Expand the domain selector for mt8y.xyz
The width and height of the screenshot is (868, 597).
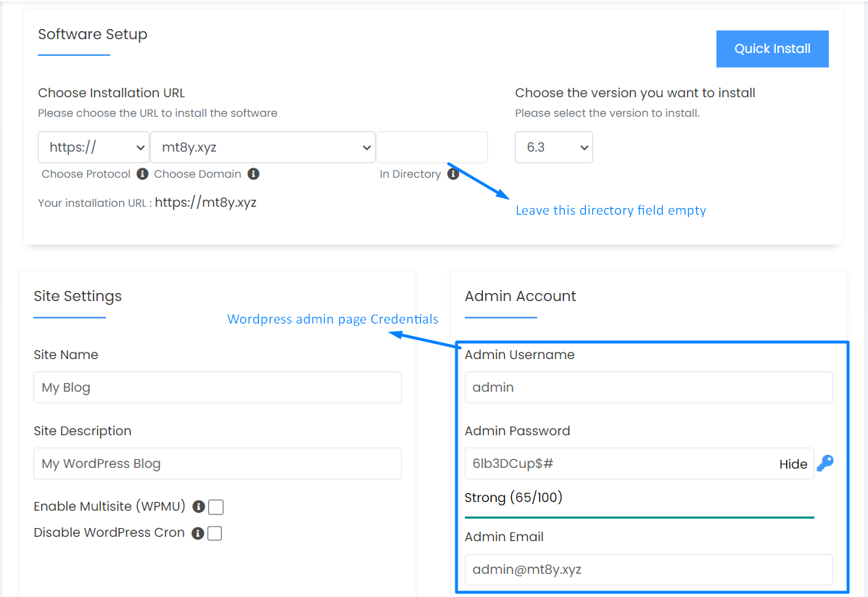tap(263, 147)
